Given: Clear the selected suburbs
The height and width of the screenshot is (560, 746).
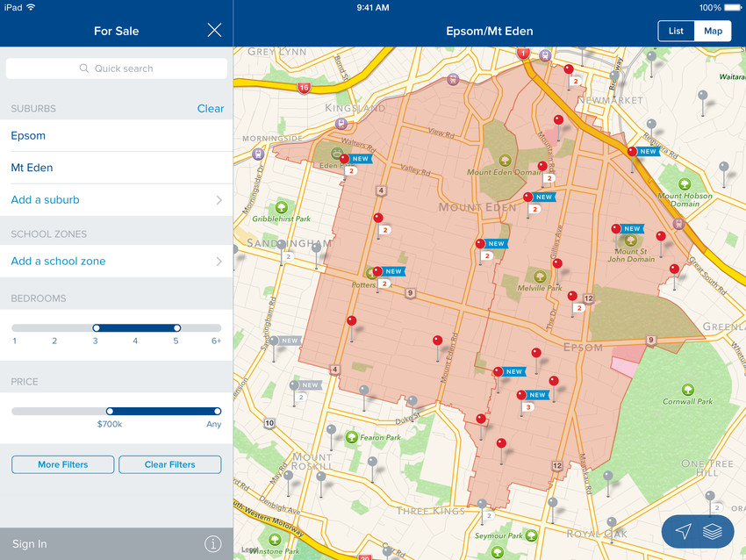Looking at the screenshot, I should pos(210,109).
